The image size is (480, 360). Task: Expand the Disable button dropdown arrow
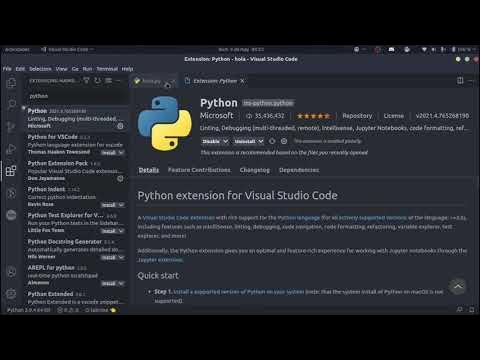pyautogui.click(x=226, y=141)
